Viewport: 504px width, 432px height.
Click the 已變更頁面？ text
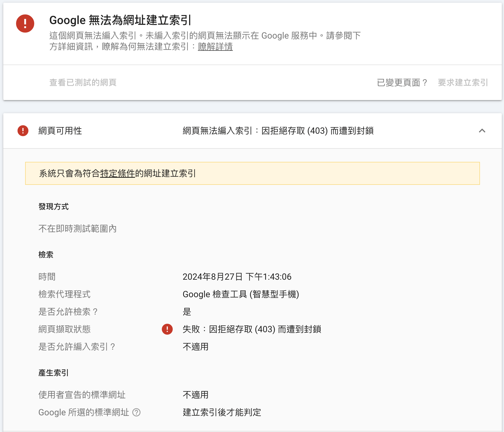pos(402,83)
